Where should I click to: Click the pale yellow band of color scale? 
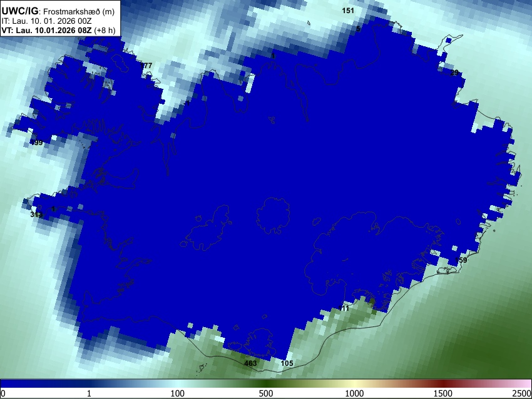coord(354,383)
